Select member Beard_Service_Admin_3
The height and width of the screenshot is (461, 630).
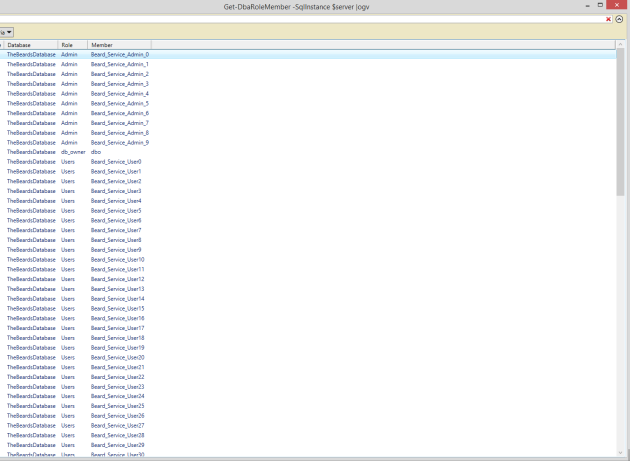120,84
